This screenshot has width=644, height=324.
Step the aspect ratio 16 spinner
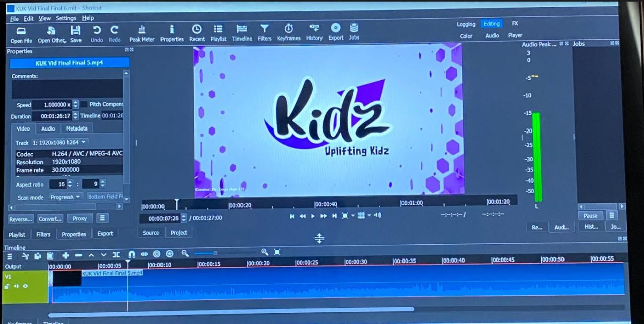tap(70, 184)
